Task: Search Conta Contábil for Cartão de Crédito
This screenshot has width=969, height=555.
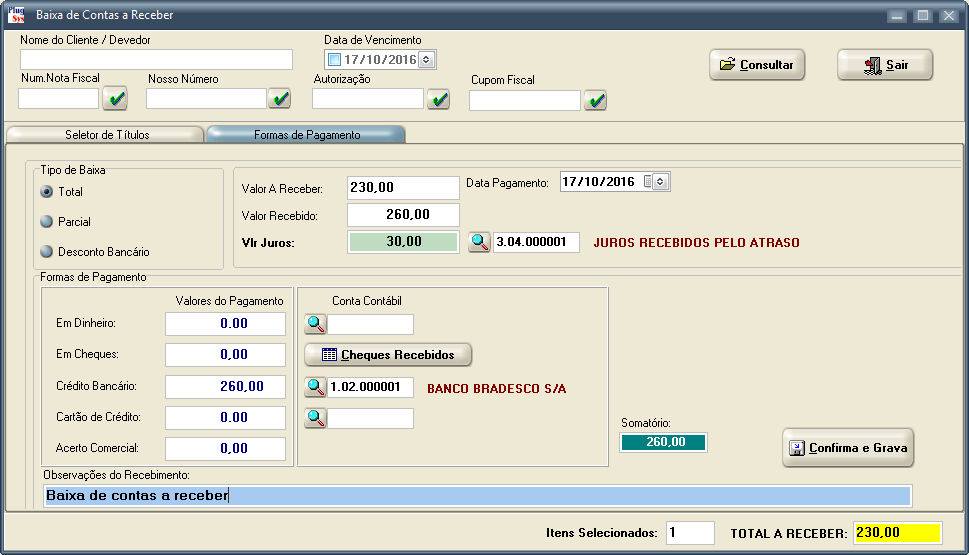Action: click(315, 418)
